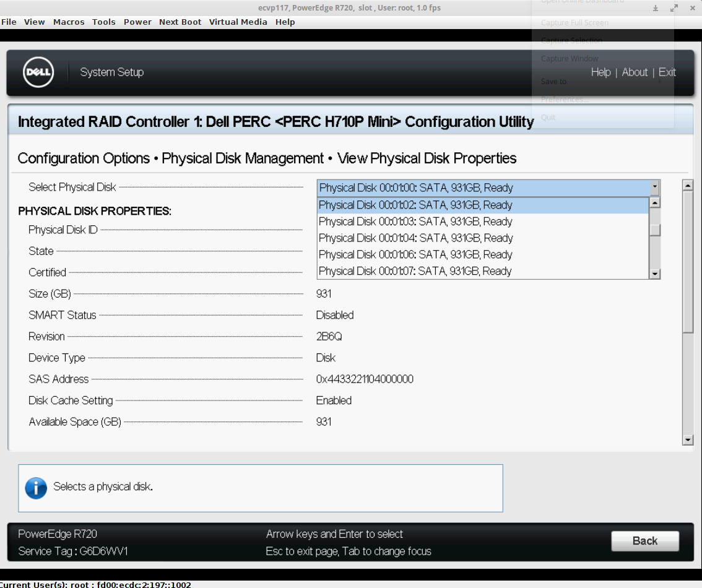
Task: Click the blue information icon
Action: click(x=36, y=488)
